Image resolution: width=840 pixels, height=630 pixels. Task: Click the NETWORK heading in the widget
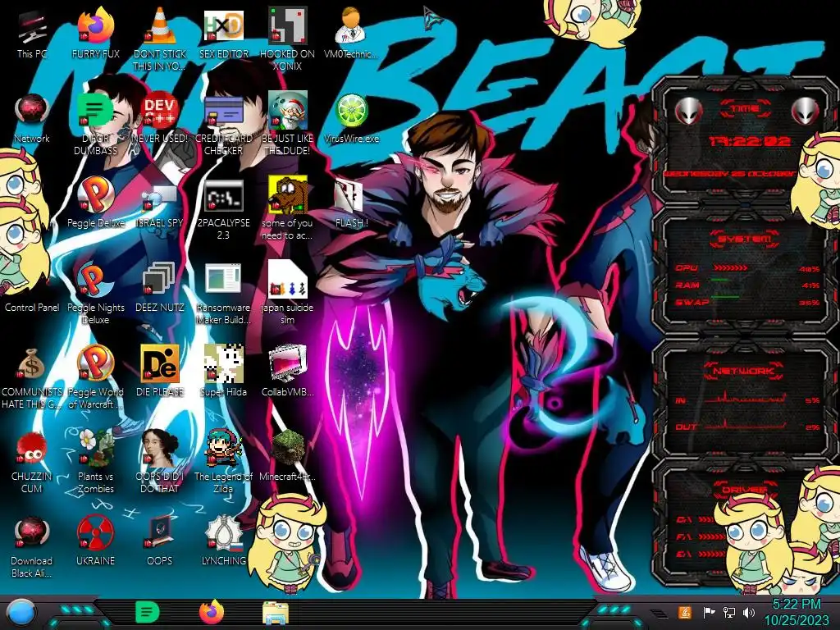click(x=743, y=370)
